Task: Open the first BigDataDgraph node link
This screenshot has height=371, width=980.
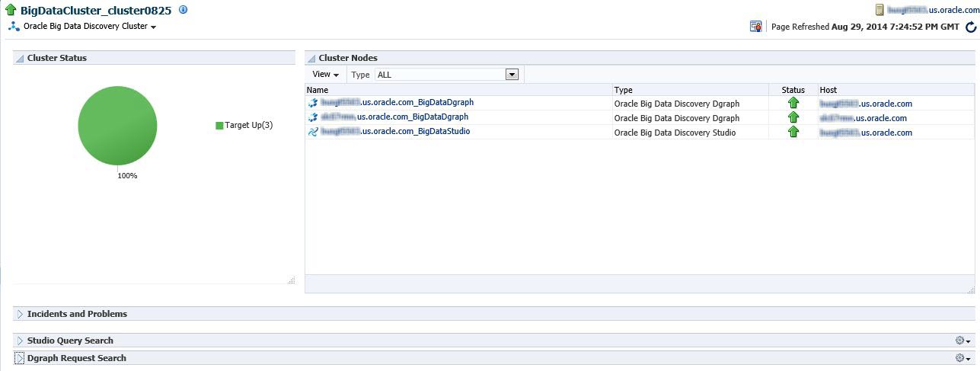Action: tap(397, 102)
